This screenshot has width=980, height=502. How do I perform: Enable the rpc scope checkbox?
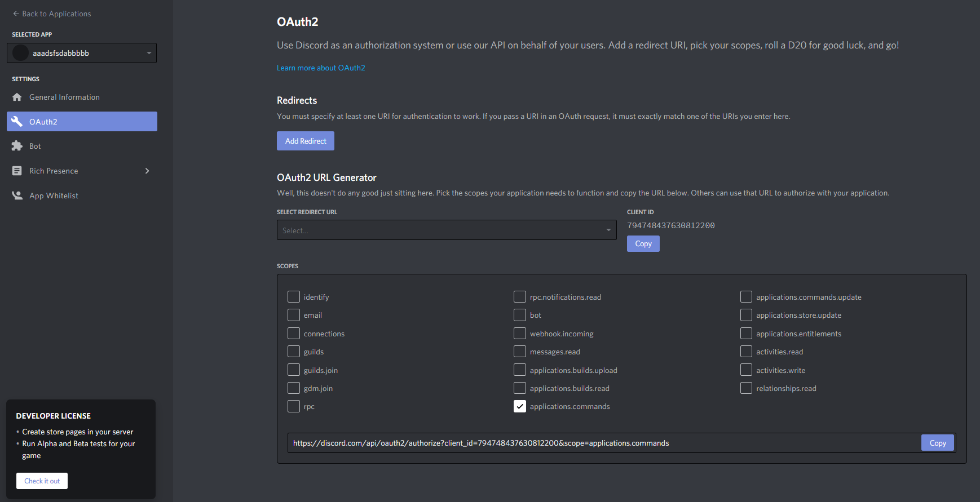294,406
